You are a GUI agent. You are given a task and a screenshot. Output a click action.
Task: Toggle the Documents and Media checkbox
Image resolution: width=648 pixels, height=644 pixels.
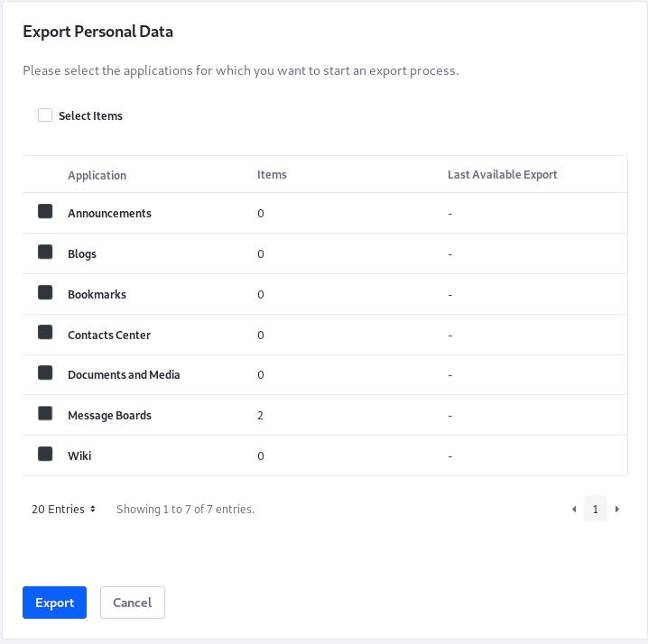[45, 373]
